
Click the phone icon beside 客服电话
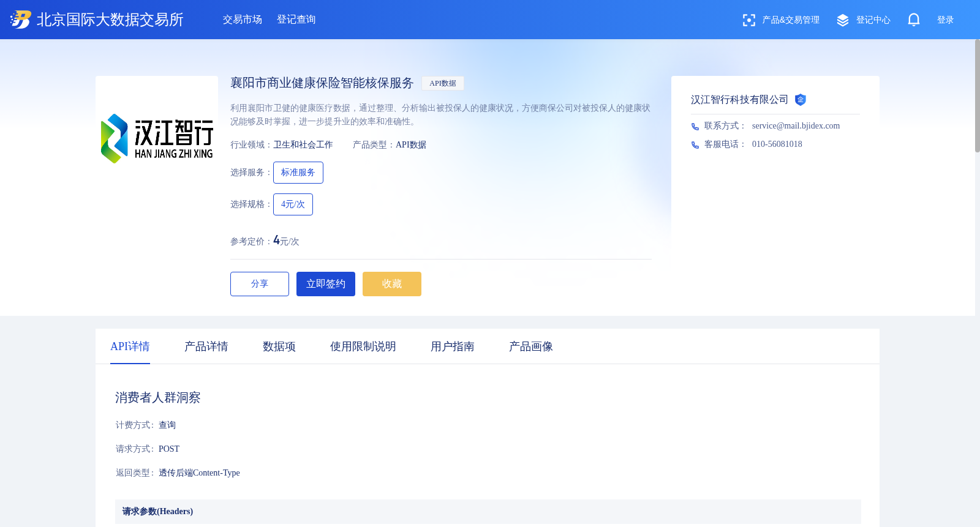[x=695, y=145]
